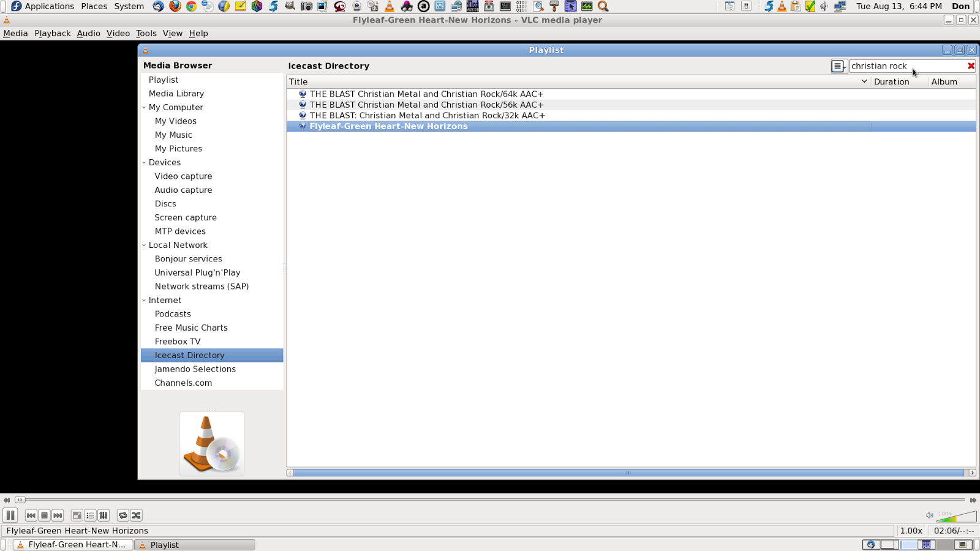The height and width of the screenshot is (551, 980).
Task: Collapse the Devices tree section
Action: (145, 163)
